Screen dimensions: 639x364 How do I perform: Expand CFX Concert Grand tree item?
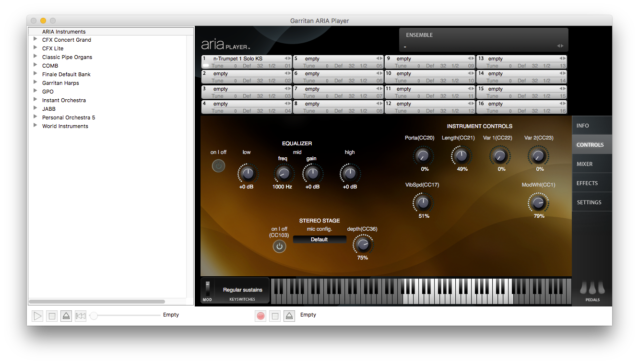35,39
